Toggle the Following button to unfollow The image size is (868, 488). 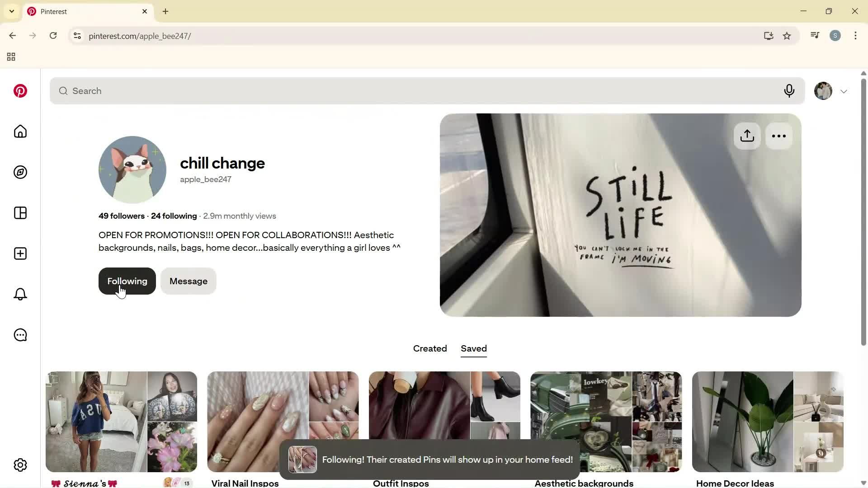coord(127,281)
